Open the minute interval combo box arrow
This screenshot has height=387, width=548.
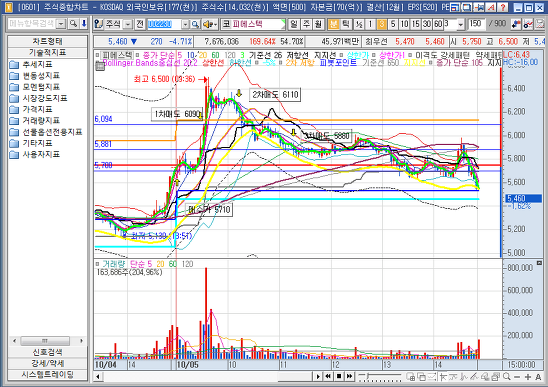pos(460,24)
